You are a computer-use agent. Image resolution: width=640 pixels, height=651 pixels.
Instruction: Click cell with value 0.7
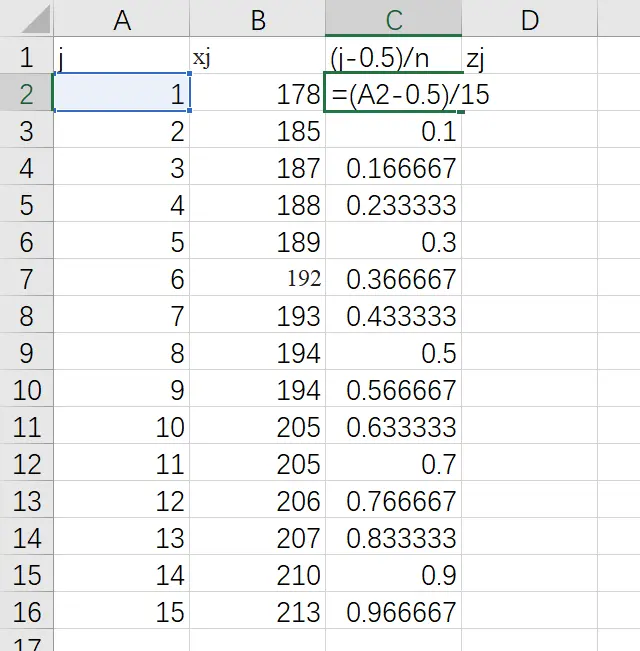click(393, 462)
